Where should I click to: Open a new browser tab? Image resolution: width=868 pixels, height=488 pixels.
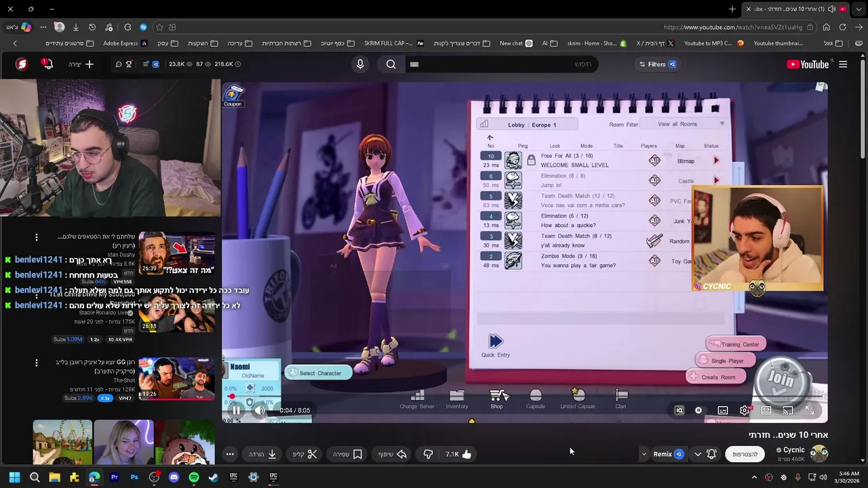[732, 9]
